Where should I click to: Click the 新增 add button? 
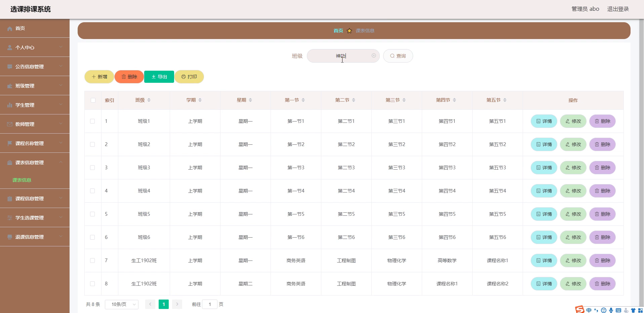(x=99, y=77)
